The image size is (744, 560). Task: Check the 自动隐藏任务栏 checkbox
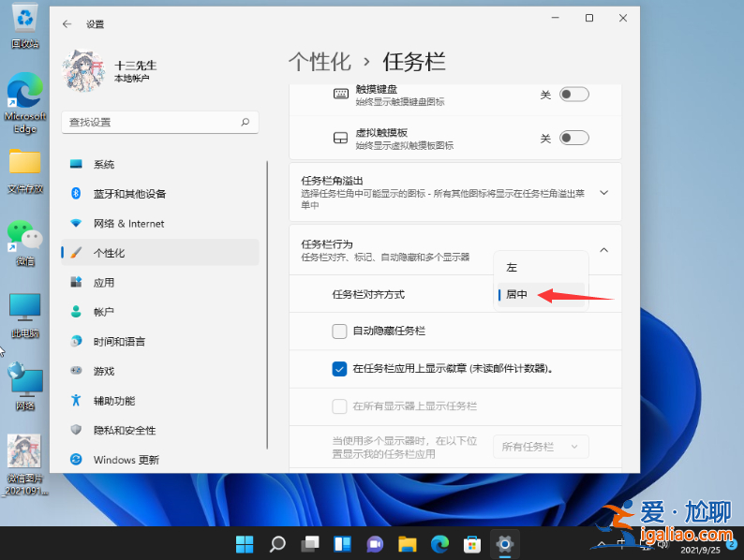[339, 331]
